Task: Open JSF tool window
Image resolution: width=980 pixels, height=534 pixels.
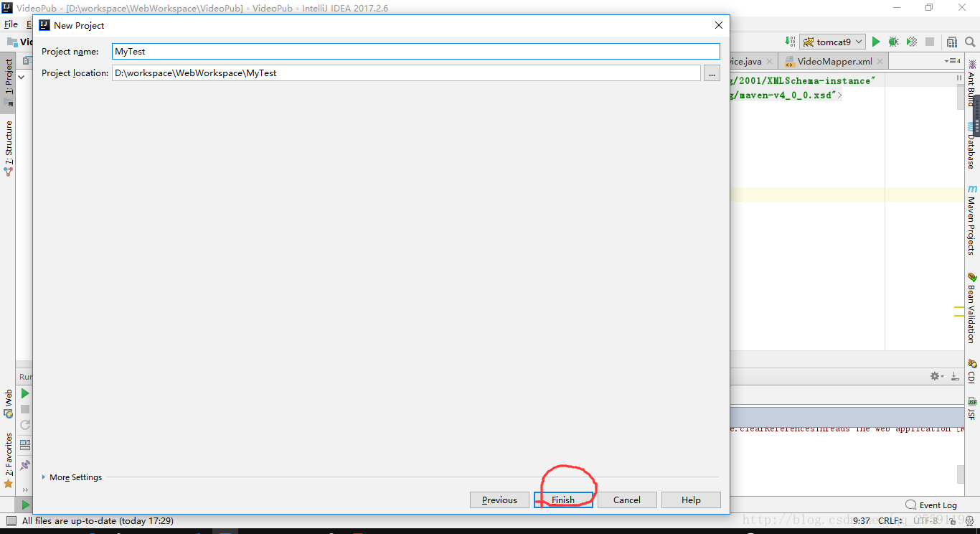Action: 972,409
